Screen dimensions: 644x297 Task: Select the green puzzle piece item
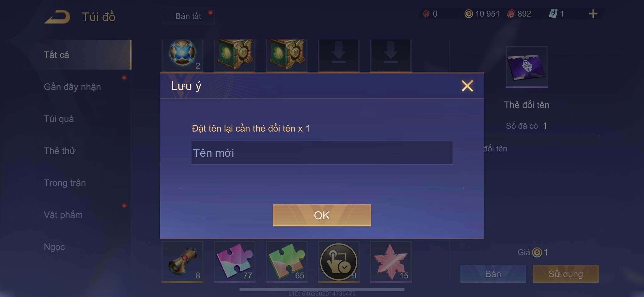[x=286, y=262]
